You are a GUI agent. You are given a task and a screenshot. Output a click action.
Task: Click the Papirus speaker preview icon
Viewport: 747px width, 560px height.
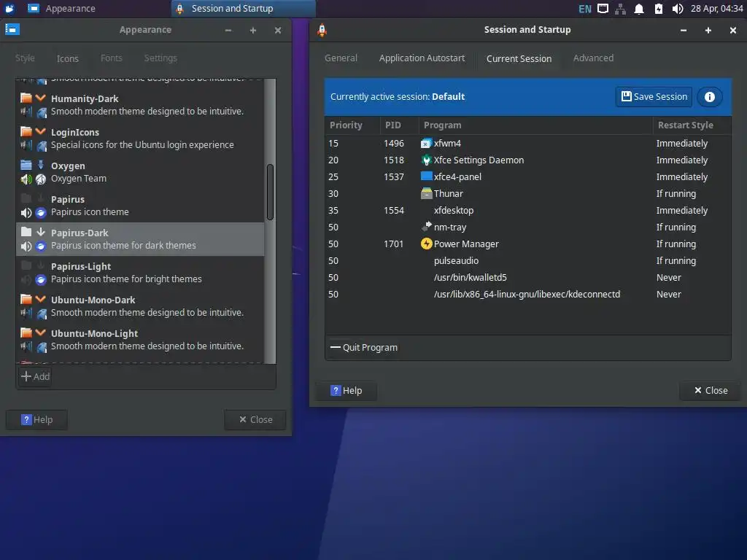tap(26, 212)
